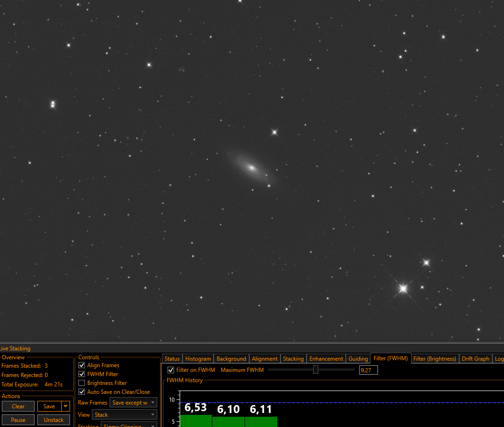Click the Clear button
This screenshot has height=427, width=504.
pyautogui.click(x=18, y=406)
